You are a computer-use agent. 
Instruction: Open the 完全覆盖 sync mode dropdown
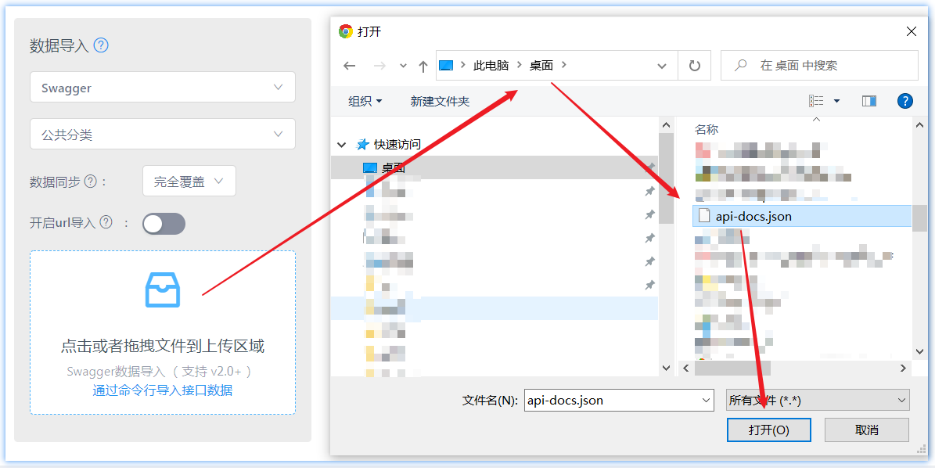189,181
